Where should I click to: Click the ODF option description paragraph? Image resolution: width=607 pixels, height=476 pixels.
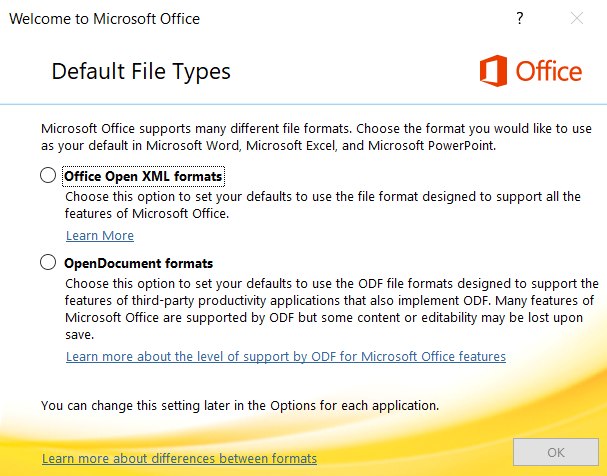click(x=332, y=309)
